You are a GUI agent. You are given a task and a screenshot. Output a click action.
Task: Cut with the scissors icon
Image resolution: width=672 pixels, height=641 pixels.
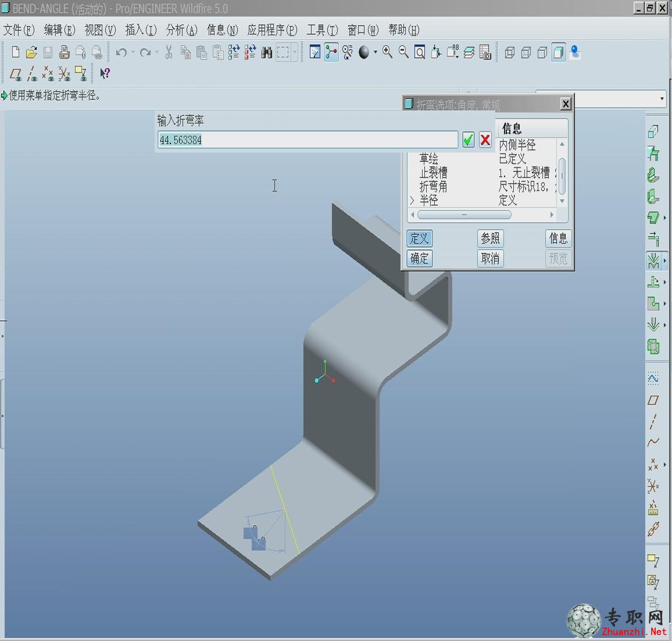[169, 52]
